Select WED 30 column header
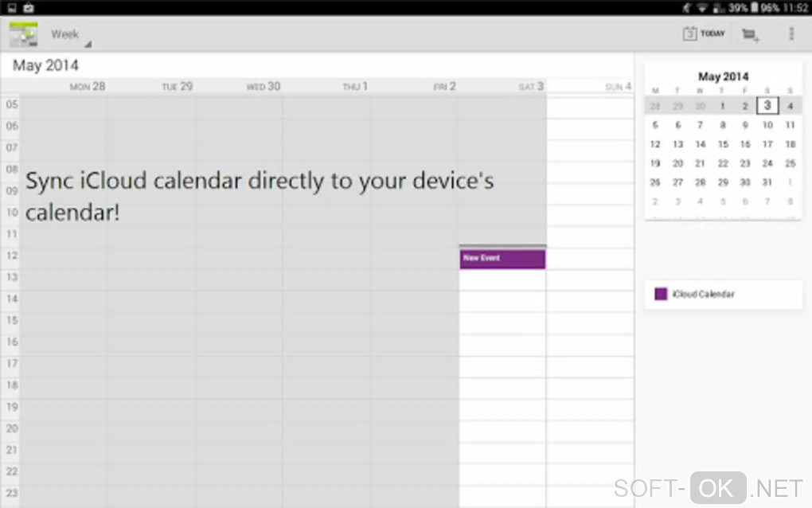Viewport: 812px width, 508px height. coord(263,87)
